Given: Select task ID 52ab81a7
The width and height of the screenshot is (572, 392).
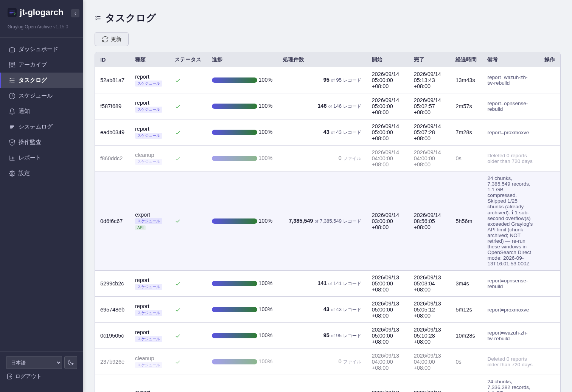Looking at the screenshot, I should (x=112, y=80).
